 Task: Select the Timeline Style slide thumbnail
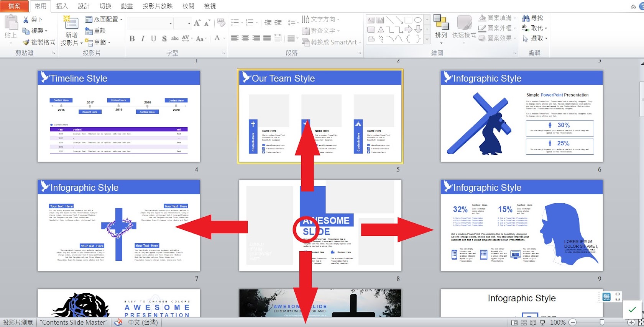point(119,116)
